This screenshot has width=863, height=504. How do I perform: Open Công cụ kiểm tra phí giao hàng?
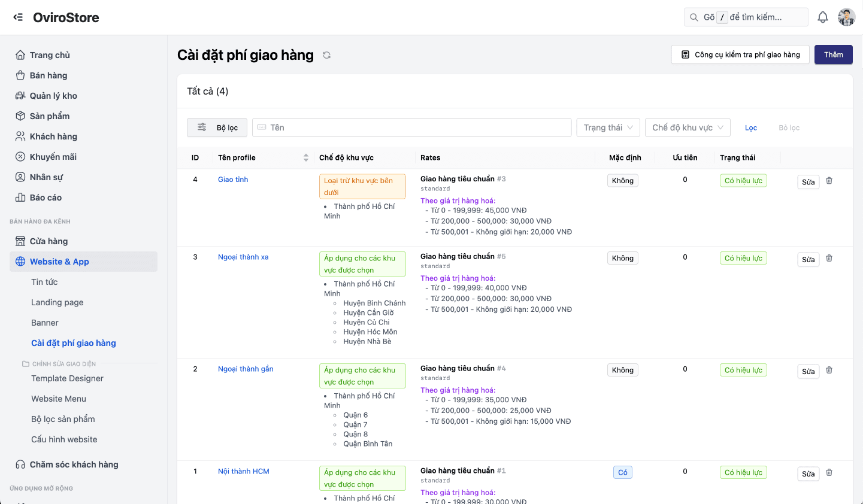pyautogui.click(x=740, y=54)
